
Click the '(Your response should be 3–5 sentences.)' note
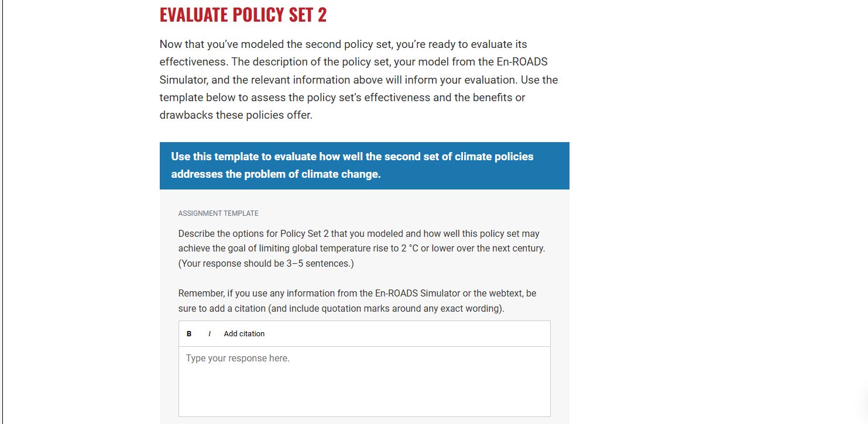tap(266, 263)
